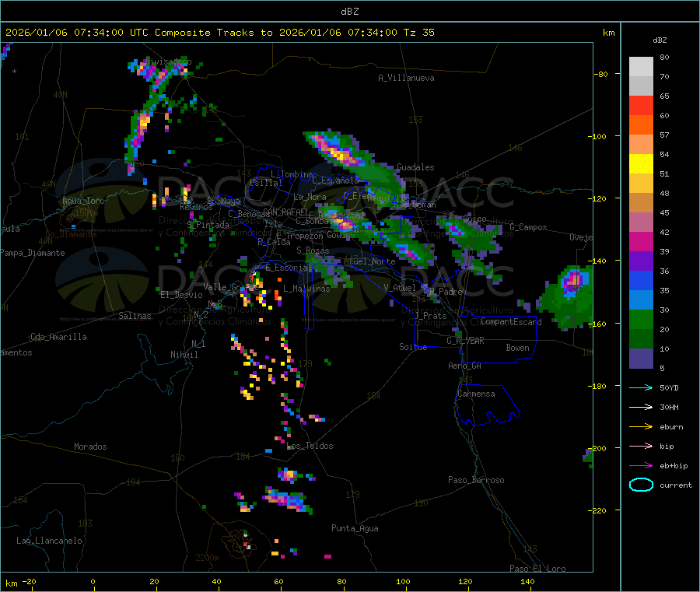Viewport: 700px width, 592px height.
Task: Click the El_Desvio map label
Action: point(182,295)
